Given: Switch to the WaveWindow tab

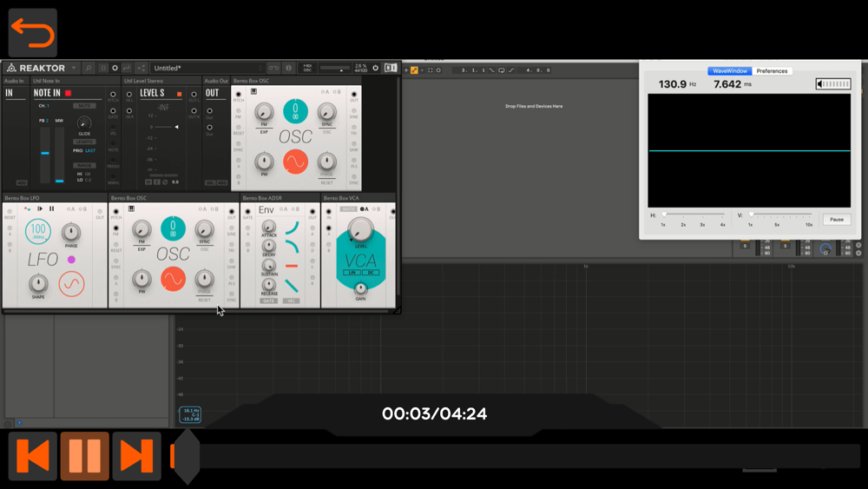Looking at the screenshot, I should click(x=730, y=71).
